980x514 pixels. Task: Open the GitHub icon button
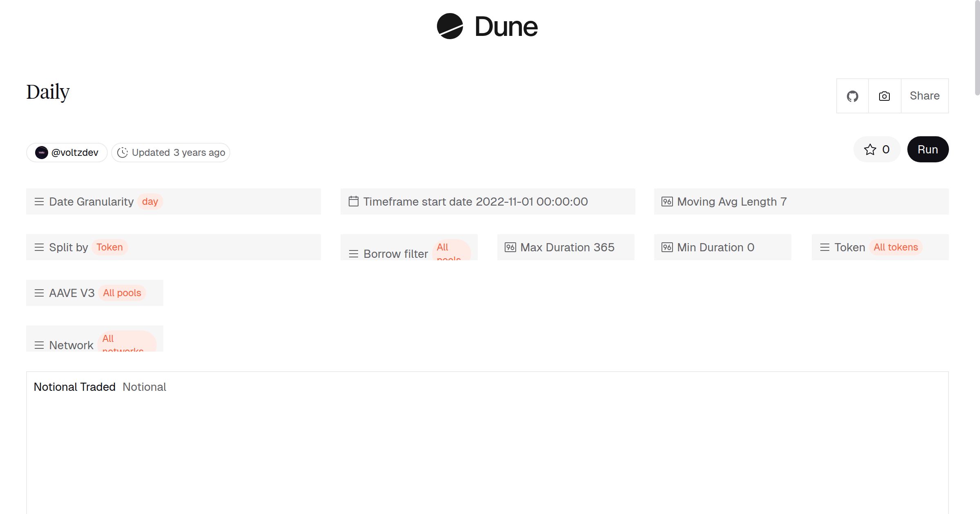click(x=852, y=96)
